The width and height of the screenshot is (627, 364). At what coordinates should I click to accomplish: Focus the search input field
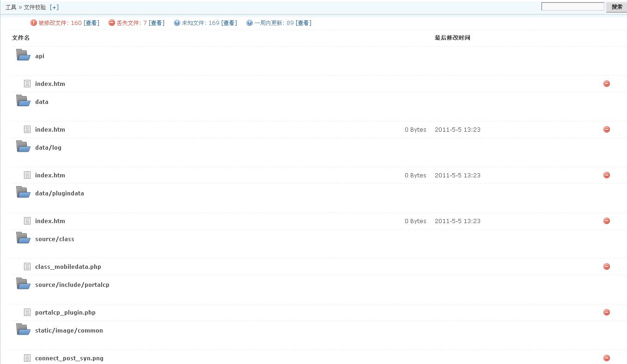click(573, 6)
